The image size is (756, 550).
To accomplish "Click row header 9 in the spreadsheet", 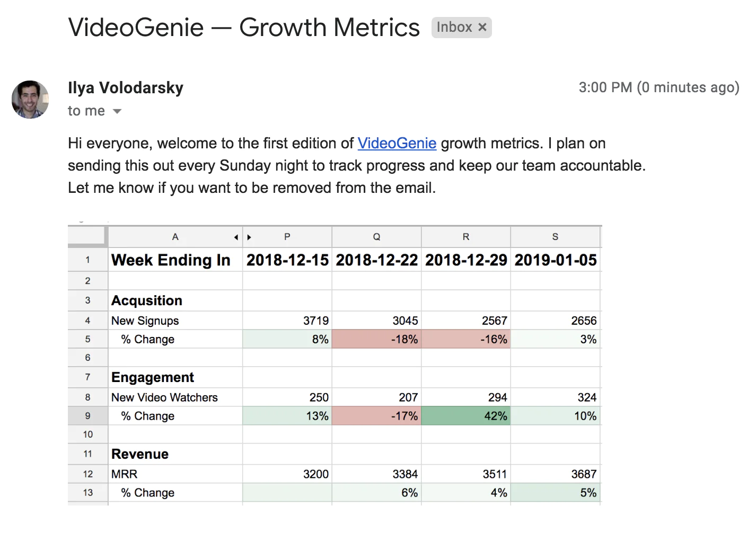I will click(87, 416).
